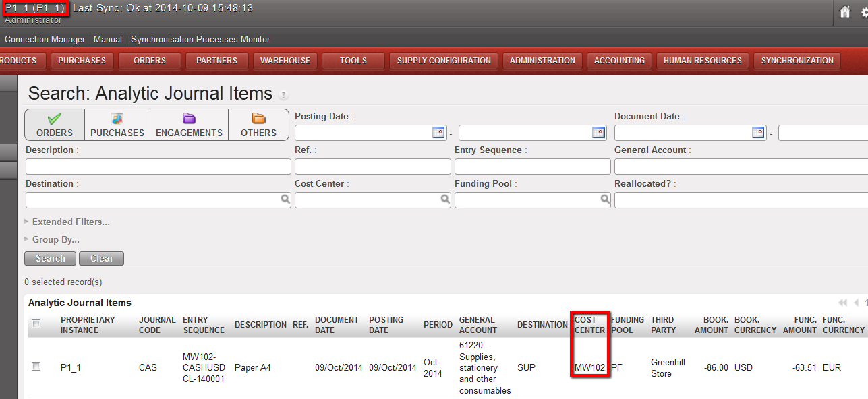Click the Entry Sequence input field
This screenshot has width=868, height=399.
point(533,166)
